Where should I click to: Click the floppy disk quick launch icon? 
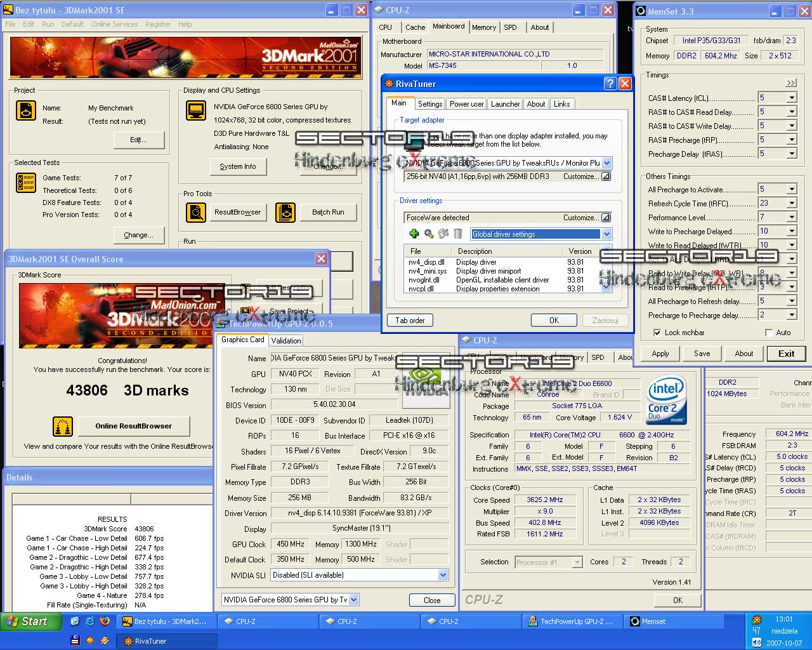(x=75, y=640)
